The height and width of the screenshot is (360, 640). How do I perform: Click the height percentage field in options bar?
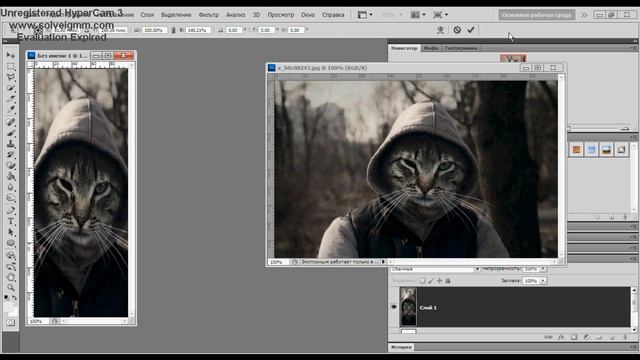[198, 30]
